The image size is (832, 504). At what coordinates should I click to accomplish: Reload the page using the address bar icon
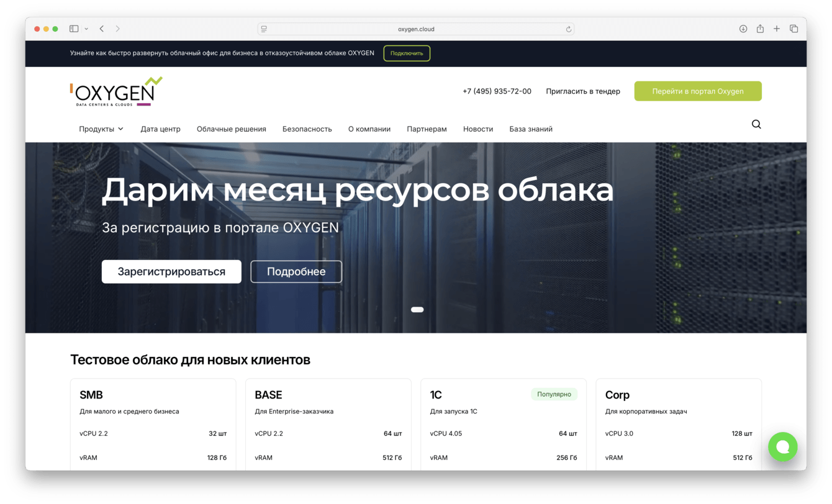[x=568, y=29]
